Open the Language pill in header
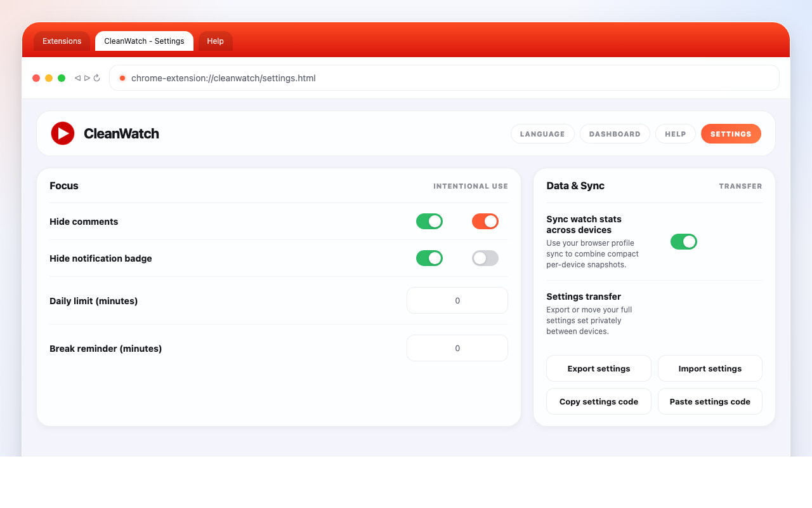 [542, 134]
